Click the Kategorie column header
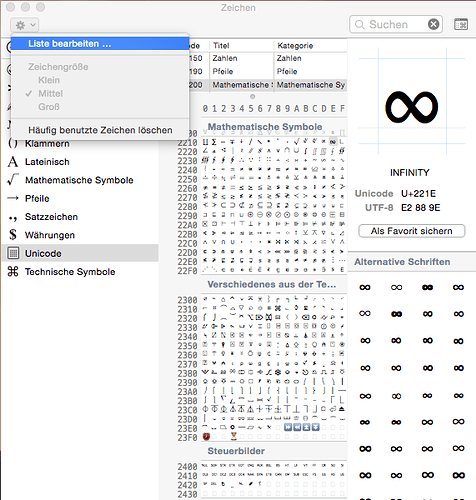476x500 pixels. coord(295,46)
